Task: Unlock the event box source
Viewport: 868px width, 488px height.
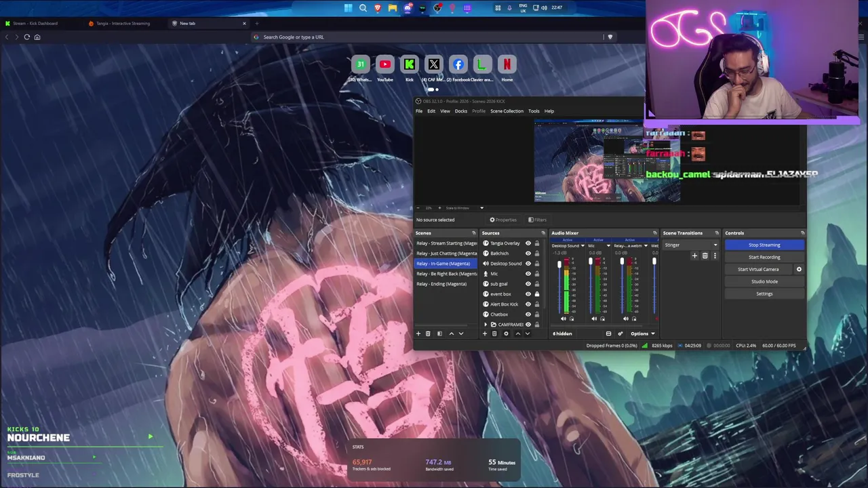Action: pos(537,294)
